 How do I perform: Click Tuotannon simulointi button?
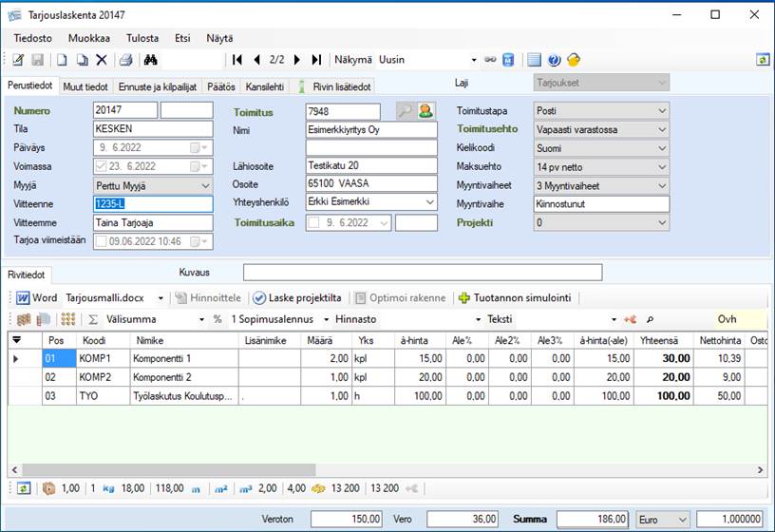click(x=515, y=298)
